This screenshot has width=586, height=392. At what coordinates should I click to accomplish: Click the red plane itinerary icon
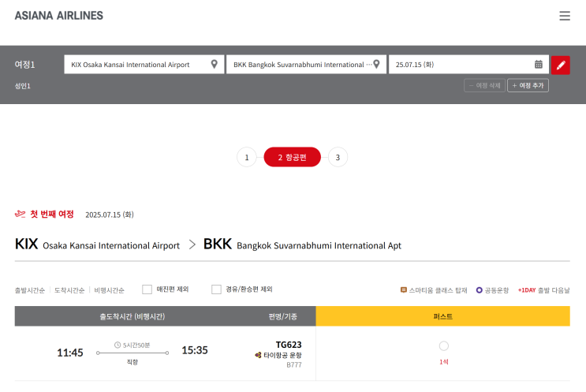pos(21,214)
